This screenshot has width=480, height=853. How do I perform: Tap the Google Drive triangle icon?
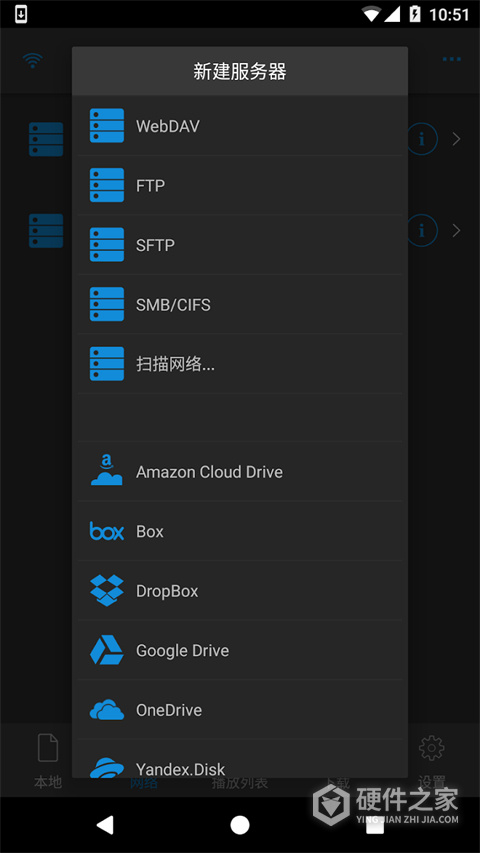click(x=107, y=650)
